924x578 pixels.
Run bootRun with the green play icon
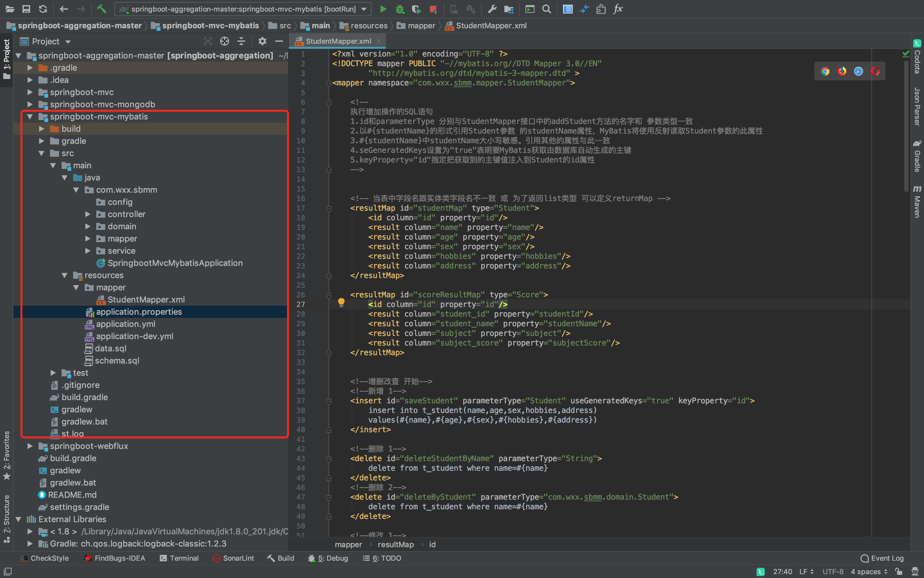(x=383, y=9)
